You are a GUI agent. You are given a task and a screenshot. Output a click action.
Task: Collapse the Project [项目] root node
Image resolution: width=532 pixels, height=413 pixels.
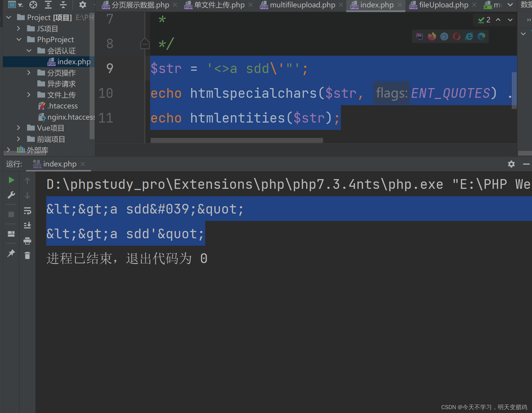(9, 18)
